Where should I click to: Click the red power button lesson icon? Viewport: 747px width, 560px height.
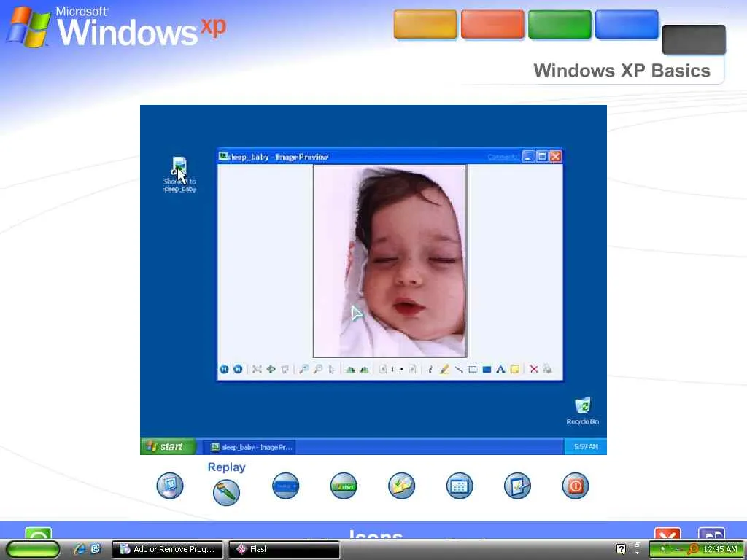[576, 486]
